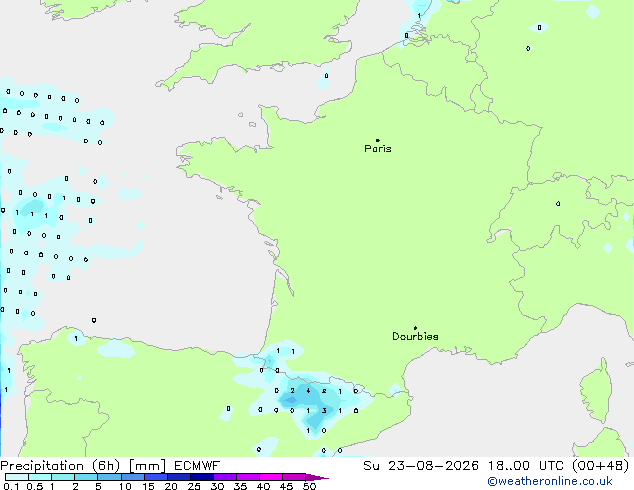Click the '30' legend label

pyautogui.click(x=217, y=486)
